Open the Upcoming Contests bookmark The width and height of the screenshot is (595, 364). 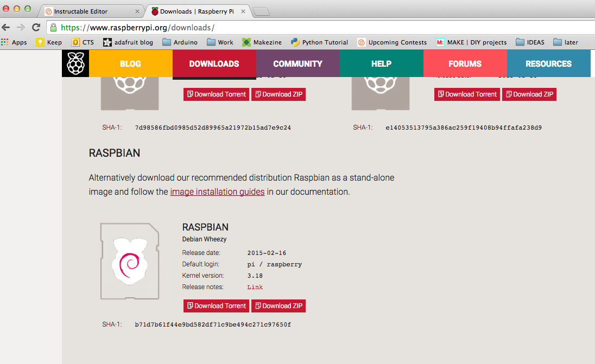[392, 42]
